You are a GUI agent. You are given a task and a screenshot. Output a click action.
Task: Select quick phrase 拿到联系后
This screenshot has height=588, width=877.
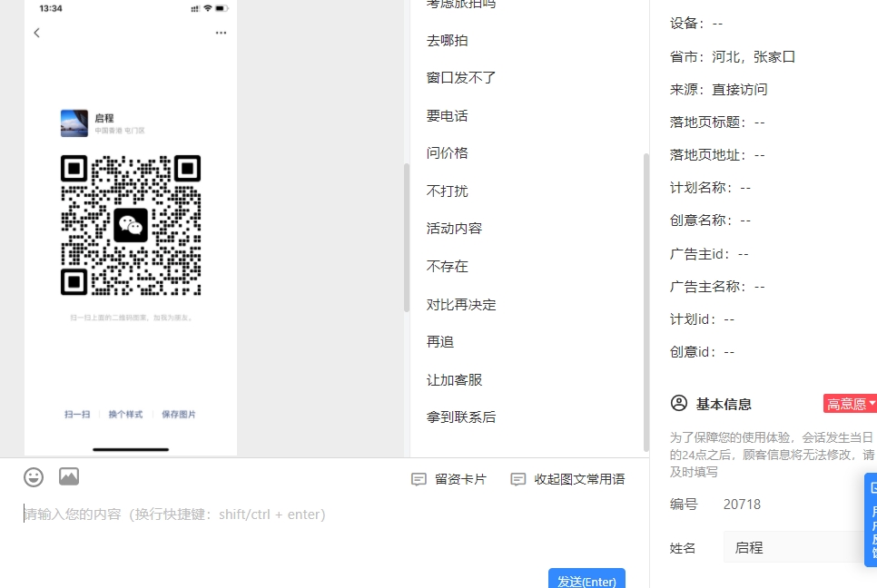(x=461, y=417)
